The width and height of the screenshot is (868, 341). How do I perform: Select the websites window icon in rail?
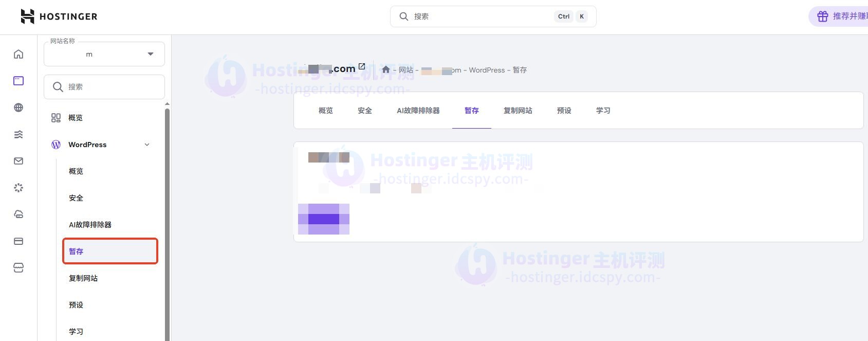point(19,81)
